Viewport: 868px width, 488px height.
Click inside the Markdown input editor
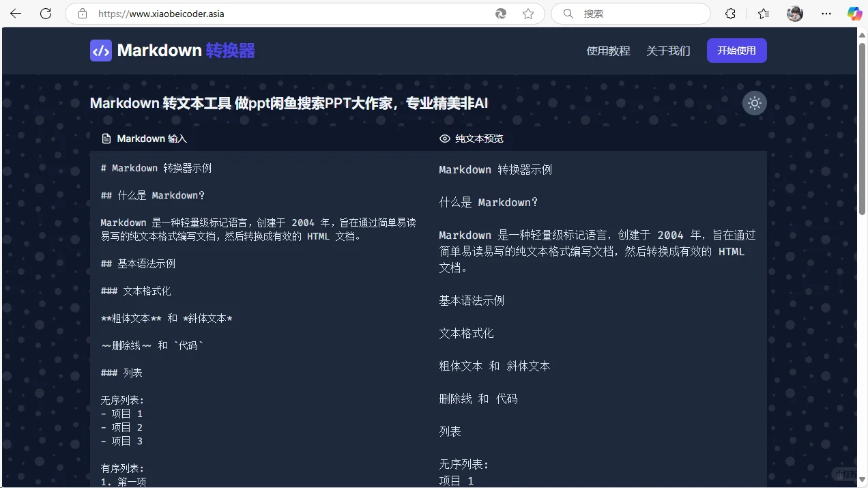(x=259, y=307)
